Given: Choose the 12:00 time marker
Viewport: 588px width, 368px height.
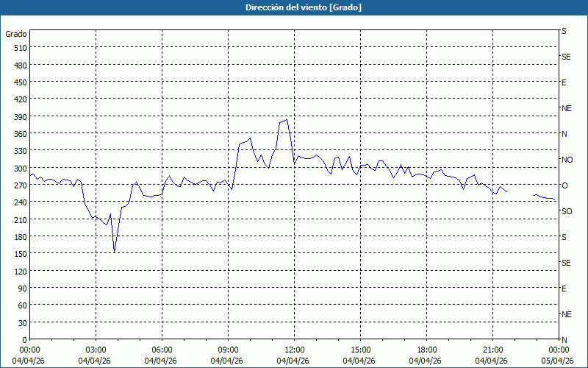Looking at the screenshot, I should tap(294, 350).
